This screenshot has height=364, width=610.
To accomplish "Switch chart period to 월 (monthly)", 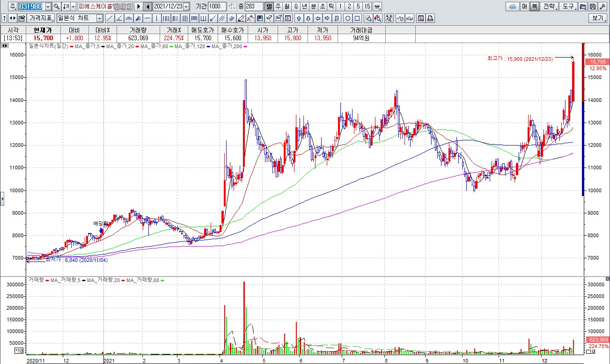I will click(x=287, y=7).
